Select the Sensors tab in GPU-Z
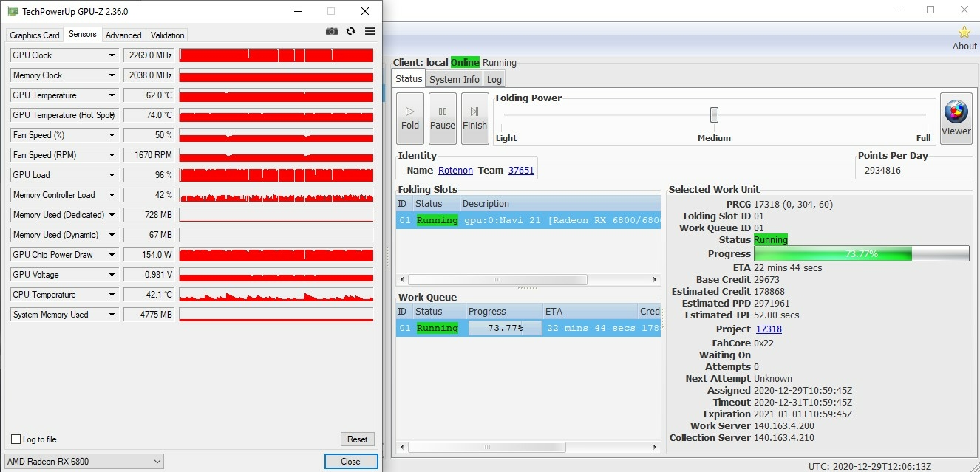Image resolution: width=980 pixels, height=472 pixels. coord(83,34)
